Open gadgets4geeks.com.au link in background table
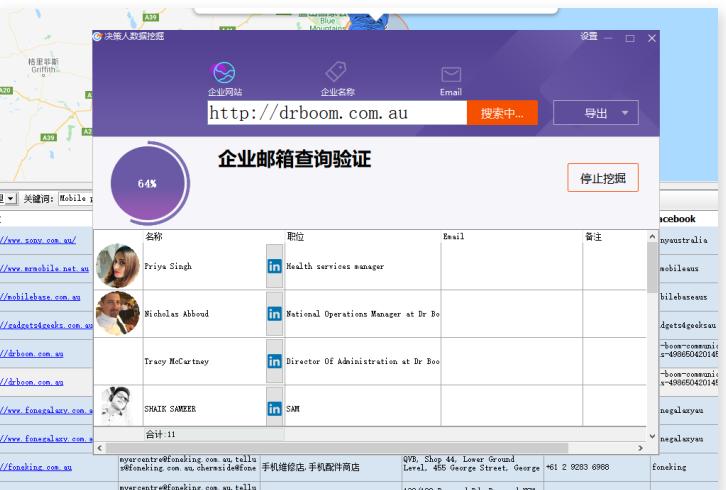726x490 pixels. coord(46,325)
